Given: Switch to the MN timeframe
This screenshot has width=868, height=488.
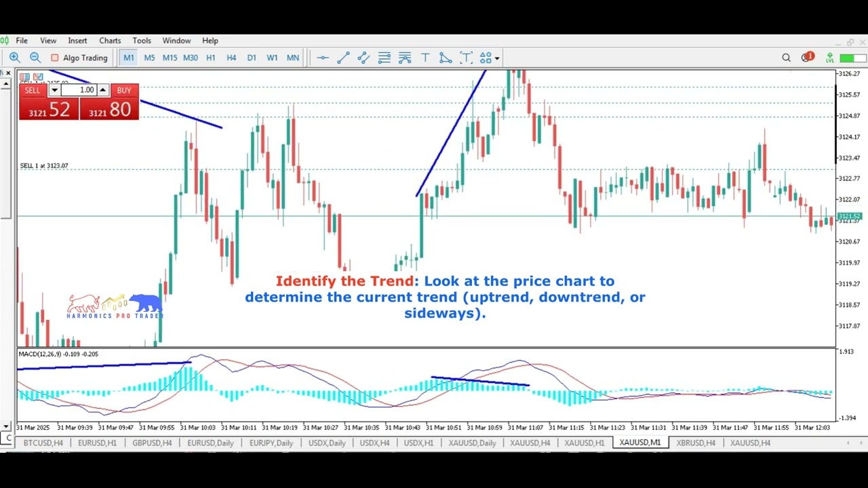Looking at the screenshot, I should tap(293, 58).
